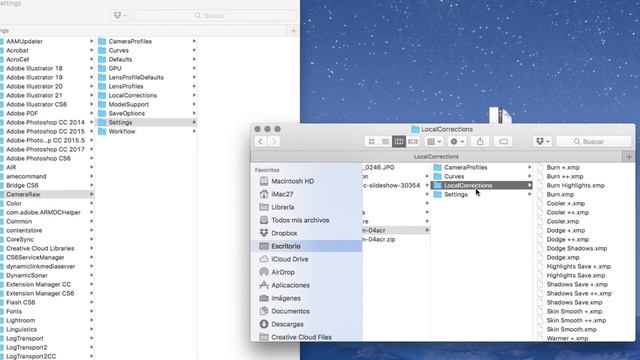Add new tab in back Finder window
640x360 pixels.
(293, 31)
